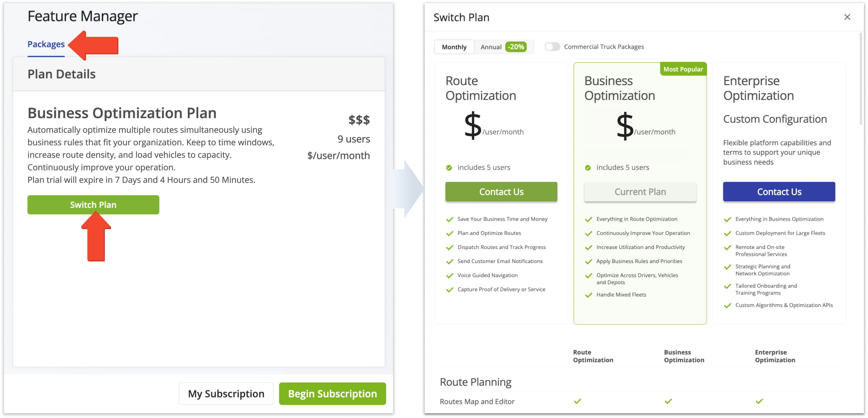Viewport: 868px width, 418px height.
Task: Close the Switch Plan dialog
Action: point(847,17)
